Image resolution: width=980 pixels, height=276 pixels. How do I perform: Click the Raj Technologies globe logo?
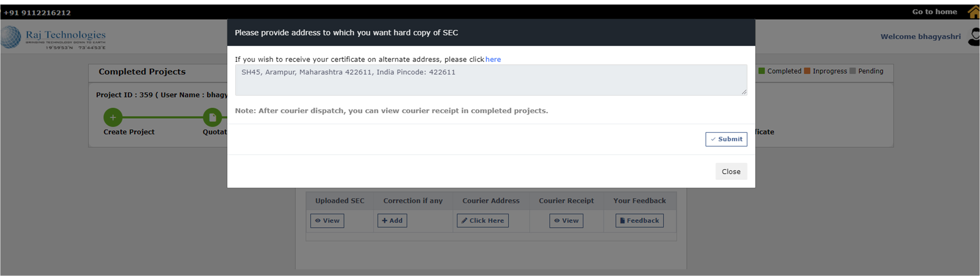point(11,37)
